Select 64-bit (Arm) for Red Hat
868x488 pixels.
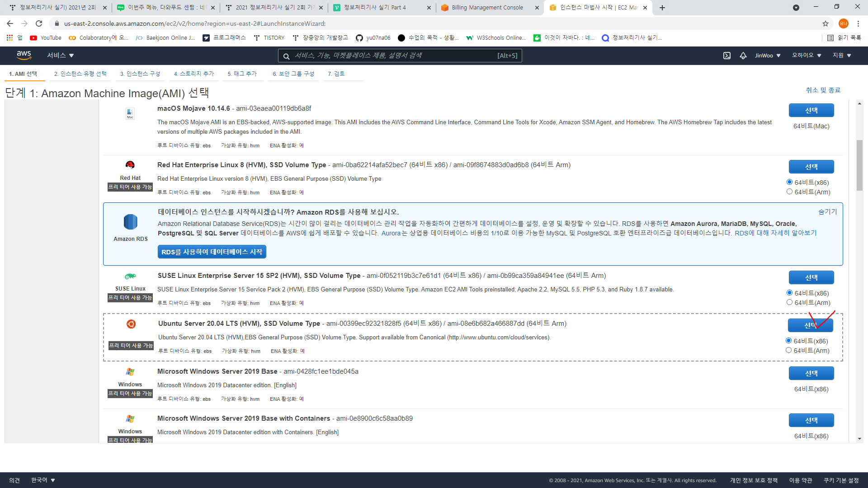pyautogui.click(x=789, y=192)
